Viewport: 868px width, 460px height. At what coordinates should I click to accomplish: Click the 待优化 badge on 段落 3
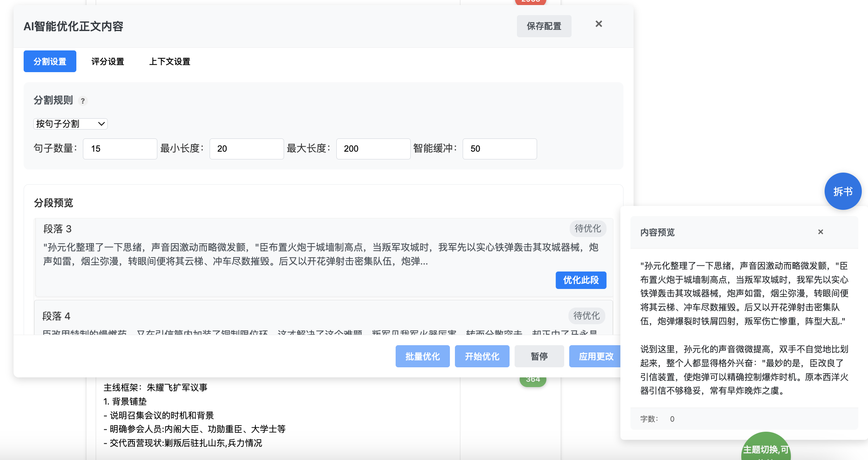point(587,228)
